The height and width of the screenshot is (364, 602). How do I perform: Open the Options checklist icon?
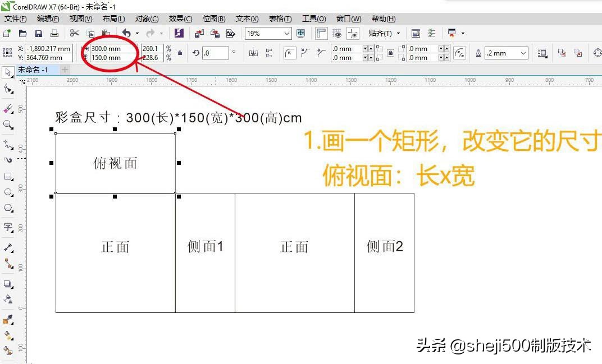(431, 33)
